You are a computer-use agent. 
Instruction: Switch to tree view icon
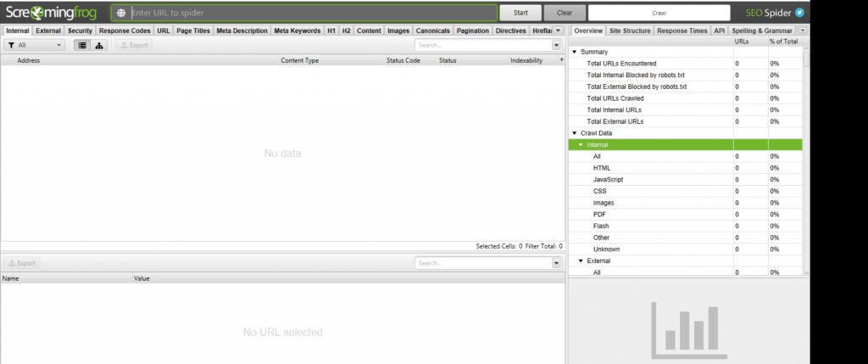[x=99, y=46]
